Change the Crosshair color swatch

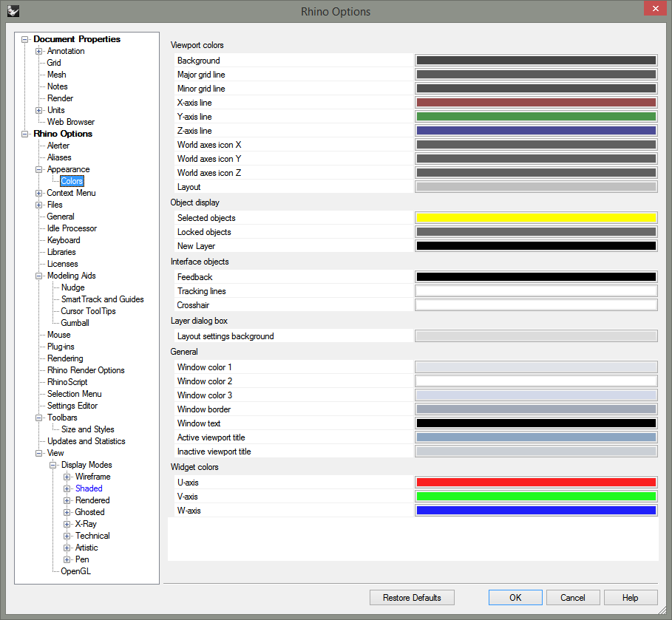click(536, 305)
